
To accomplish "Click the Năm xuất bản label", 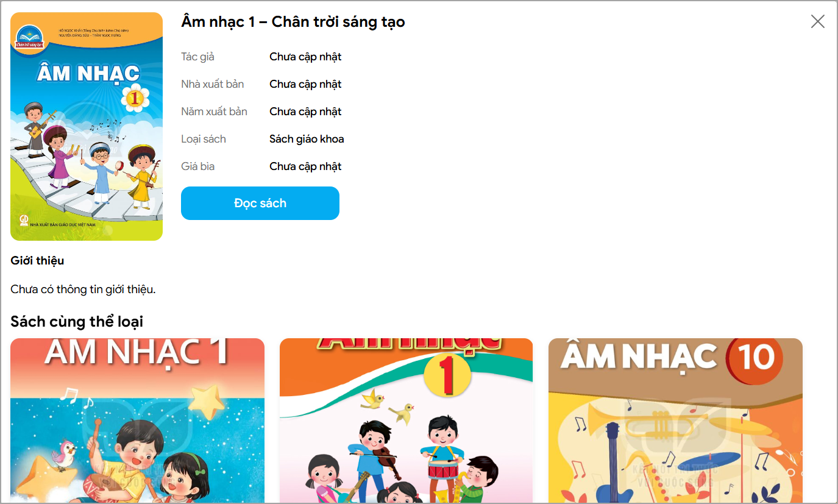I will coord(214,112).
